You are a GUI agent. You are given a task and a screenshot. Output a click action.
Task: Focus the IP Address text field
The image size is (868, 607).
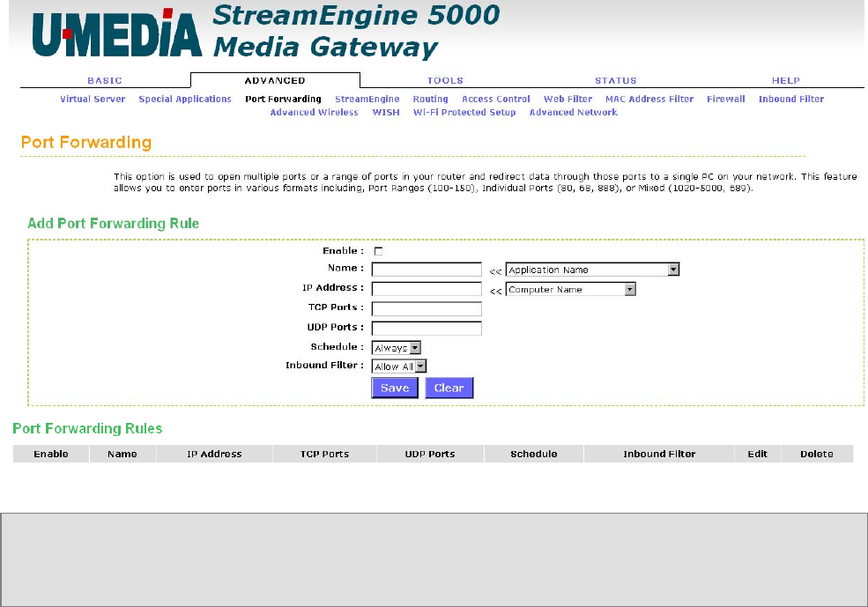427,289
